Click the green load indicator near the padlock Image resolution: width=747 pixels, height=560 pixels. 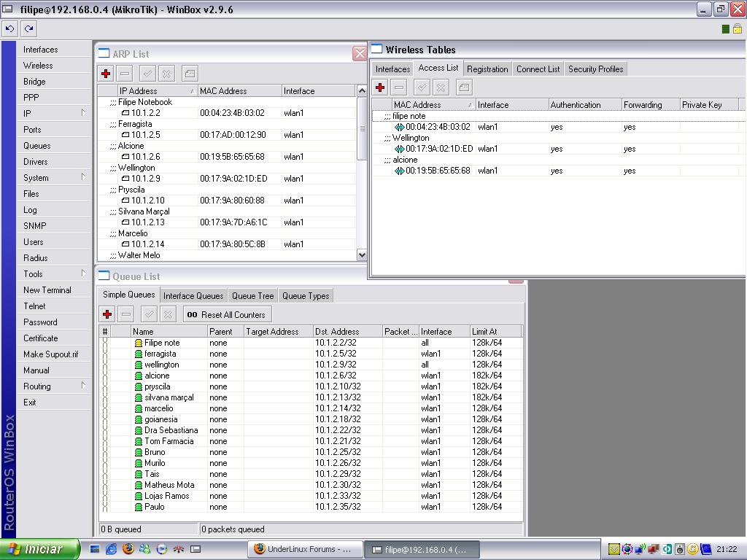click(726, 29)
